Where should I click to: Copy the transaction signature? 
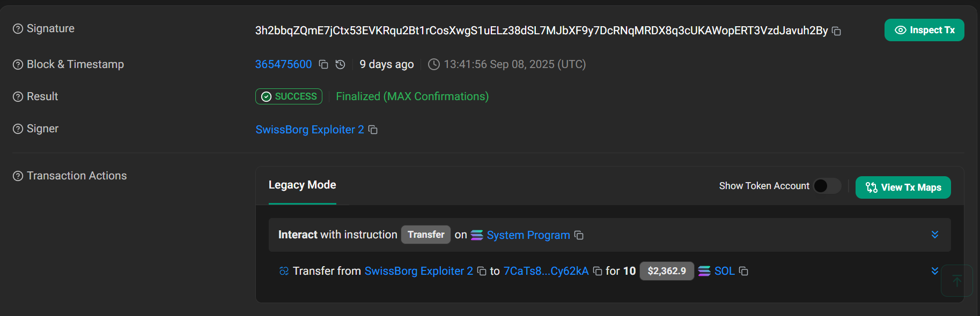[x=836, y=31]
